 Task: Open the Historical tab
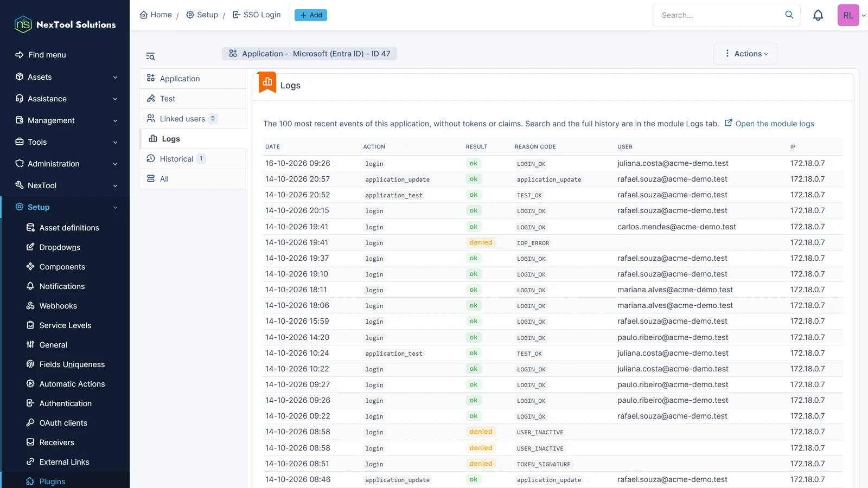coord(193,159)
